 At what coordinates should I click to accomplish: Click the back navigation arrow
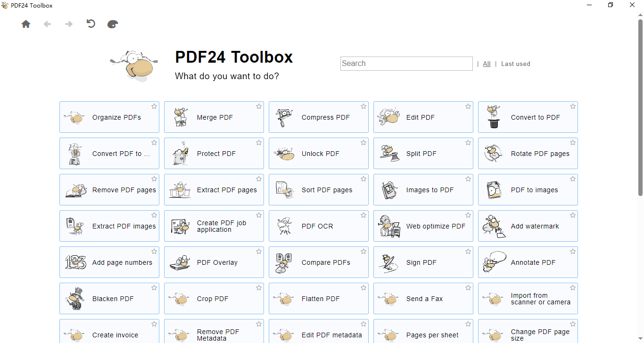tap(47, 24)
